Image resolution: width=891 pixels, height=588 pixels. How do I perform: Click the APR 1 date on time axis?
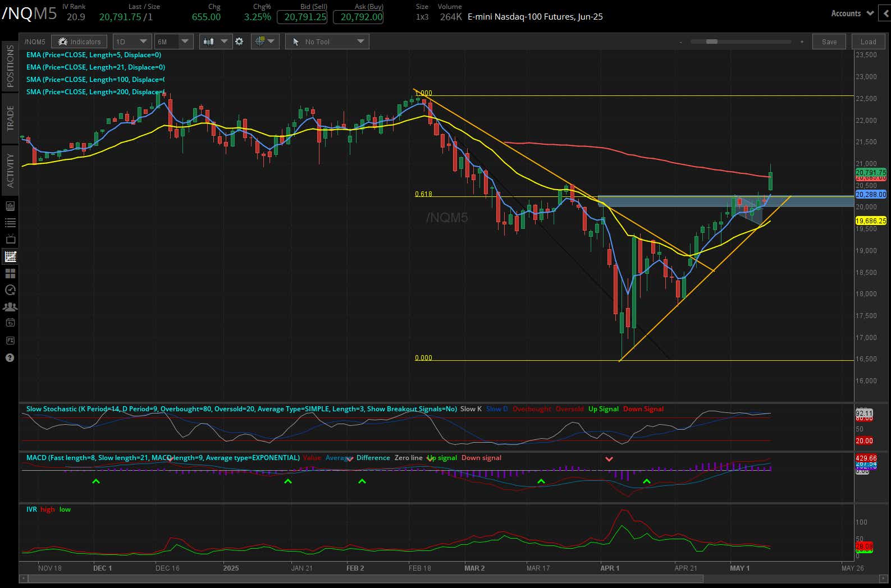point(610,568)
